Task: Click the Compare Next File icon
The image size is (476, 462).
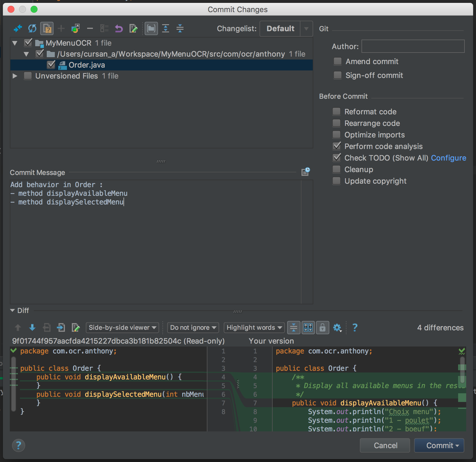Action: coord(61,327)
